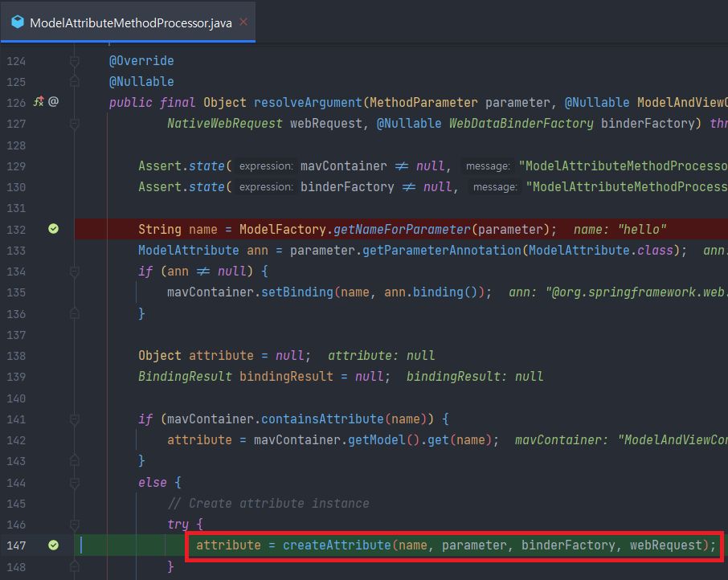The image size is (728, 580).
Task: Click the resolveArgument method name
Action: click(x=308, y=103)
